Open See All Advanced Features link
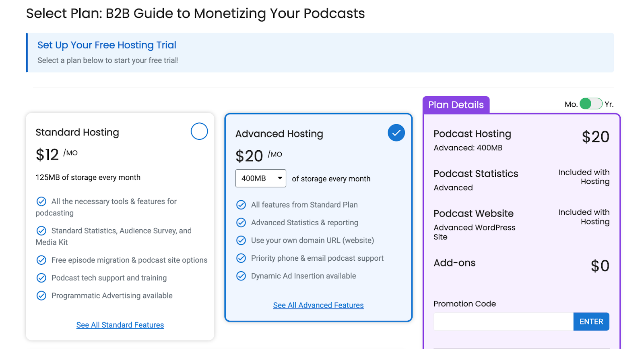Viewport: 644px width, 349px height. (x=318, y=305)
